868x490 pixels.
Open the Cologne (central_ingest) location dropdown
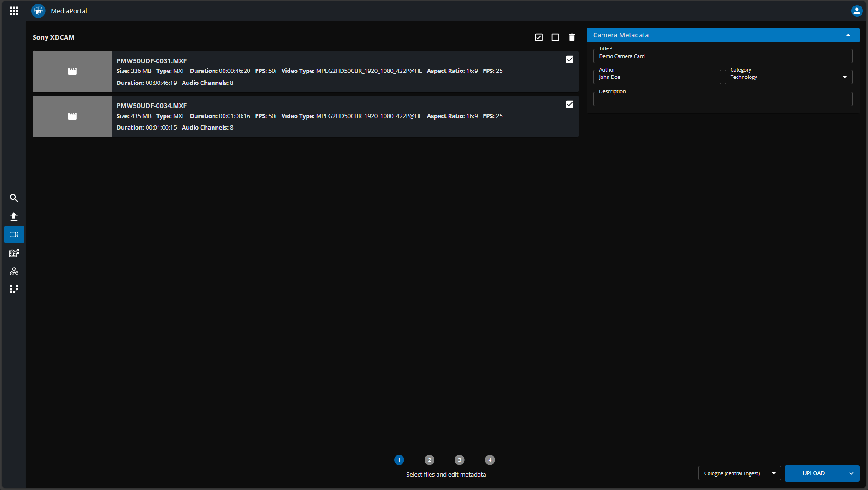[x=739, y=473]
